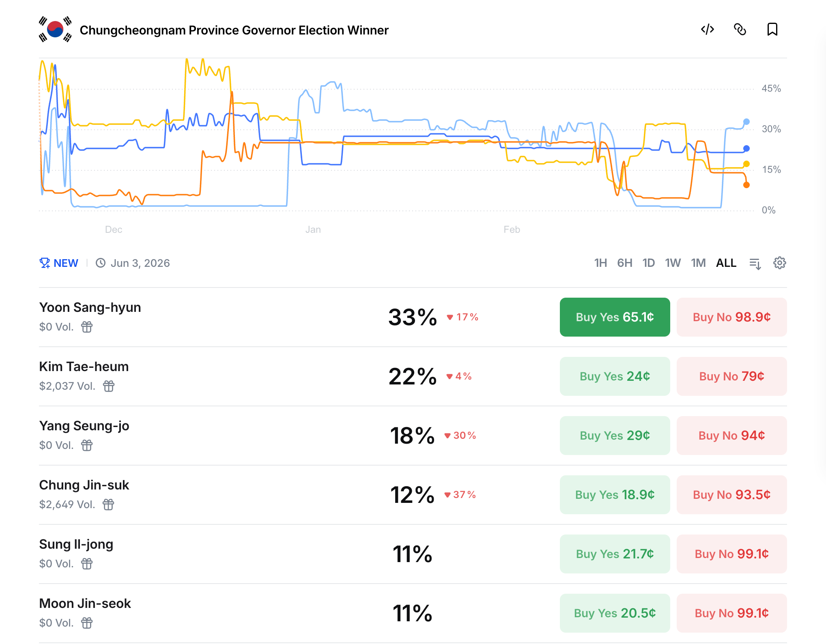The height and width of the screenshot is (644, 826).
Task: Click the embed code icon
Action: pos(708,30)
